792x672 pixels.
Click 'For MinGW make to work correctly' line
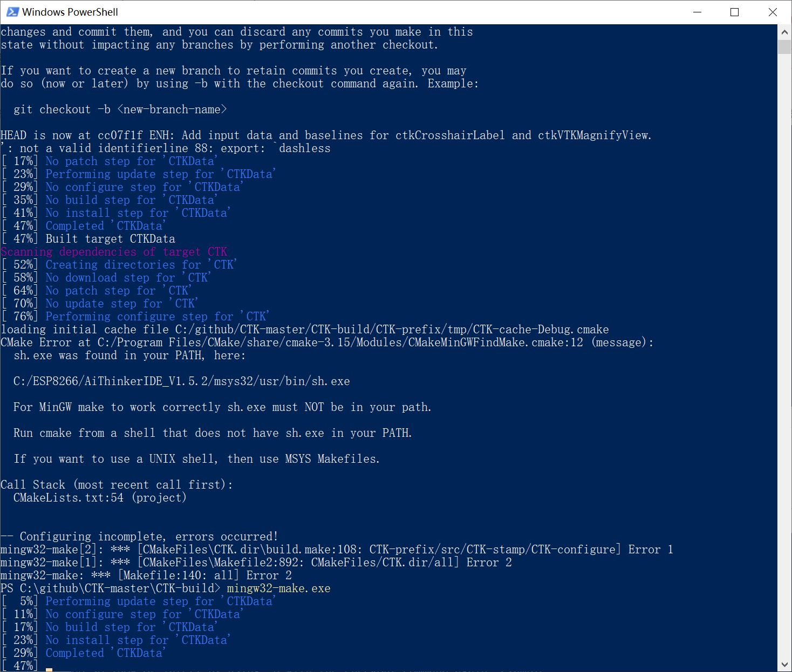coord(222,407)
